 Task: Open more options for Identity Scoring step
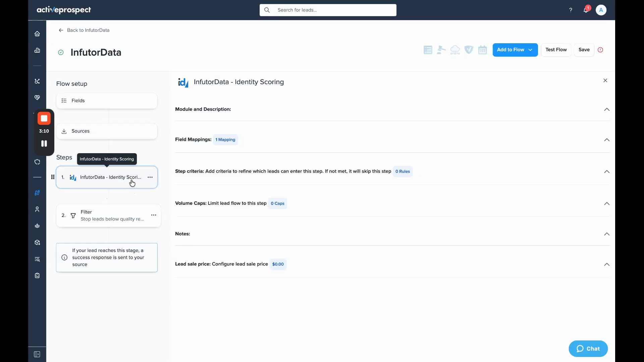[x=150, y=177]
